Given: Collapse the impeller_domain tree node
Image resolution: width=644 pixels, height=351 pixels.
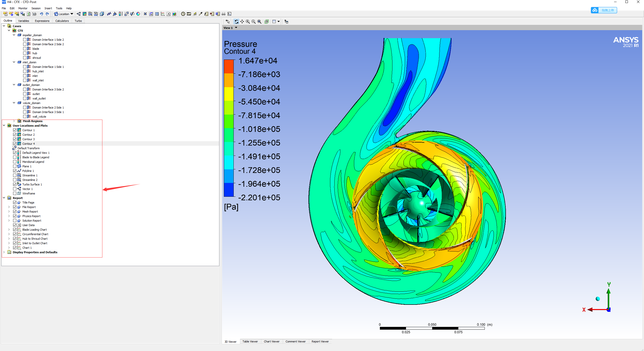Looking at the screenshot, I should coord(14,35).
